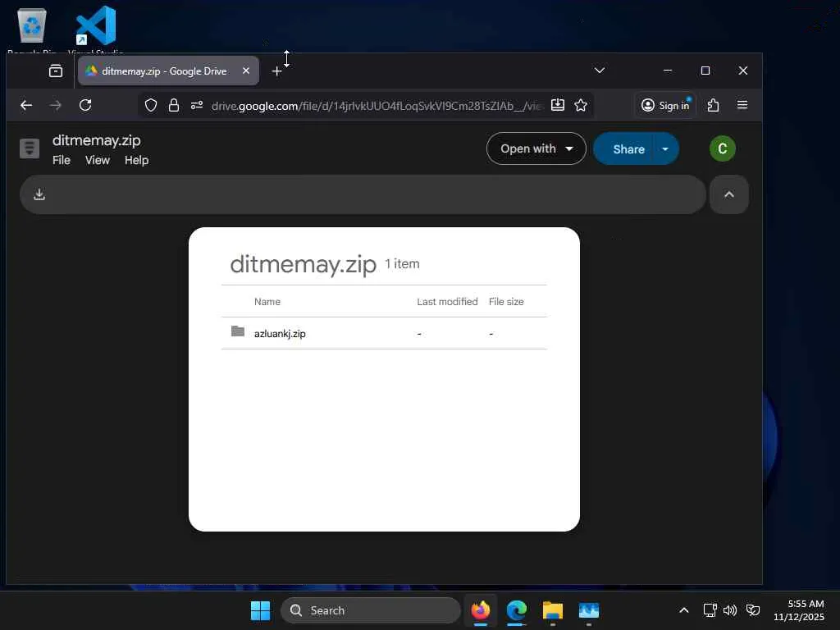
Task: Select the Recycle Bin desktop icon
Action: (x=32, y=30)
